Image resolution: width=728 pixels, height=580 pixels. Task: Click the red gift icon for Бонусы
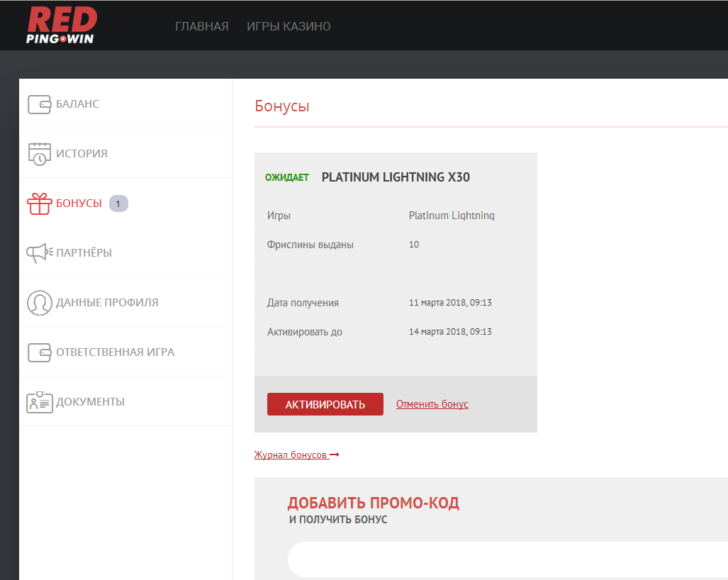click(39, 203)
